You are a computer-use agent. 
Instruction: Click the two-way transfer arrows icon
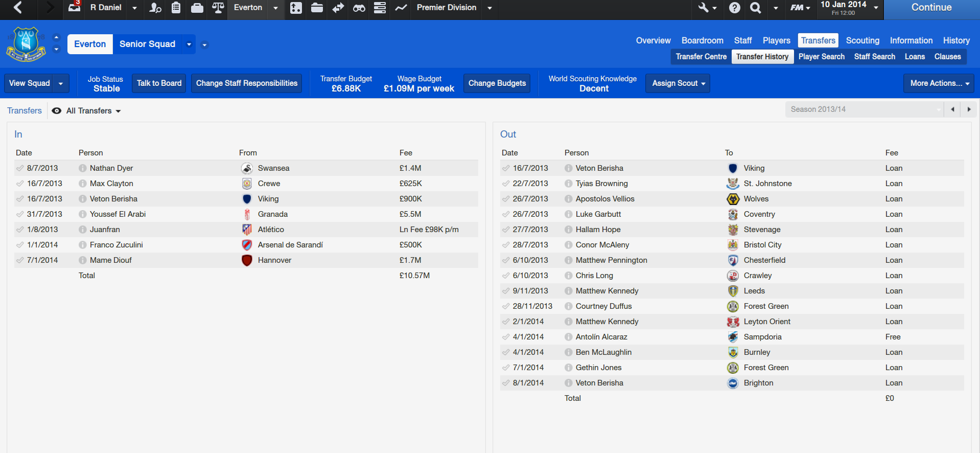[x=338, y=8]
